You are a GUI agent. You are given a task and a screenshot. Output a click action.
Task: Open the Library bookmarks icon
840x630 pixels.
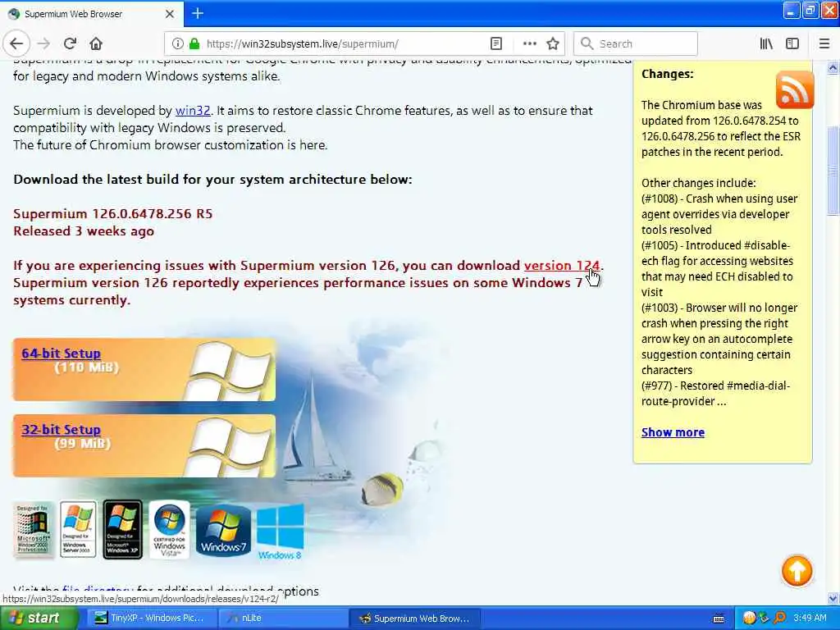click(x=766, y=44)
